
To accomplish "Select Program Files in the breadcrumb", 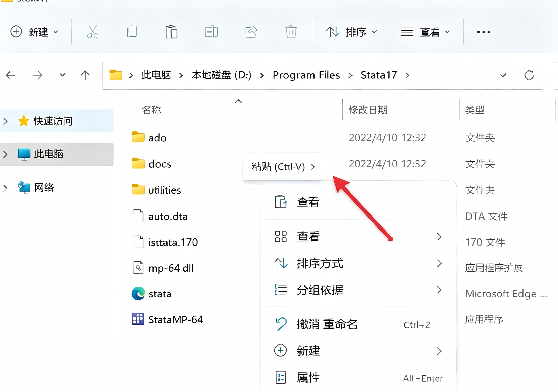I will tap(306, 75).
